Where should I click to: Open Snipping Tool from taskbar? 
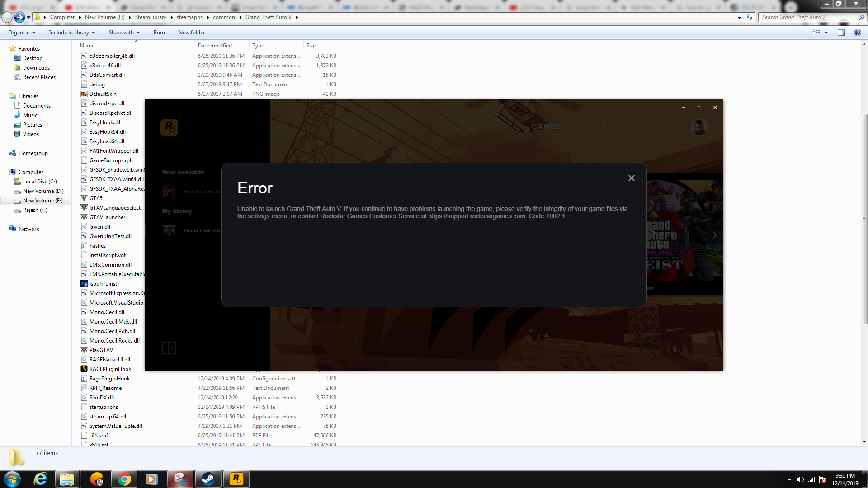click(180, 479)
